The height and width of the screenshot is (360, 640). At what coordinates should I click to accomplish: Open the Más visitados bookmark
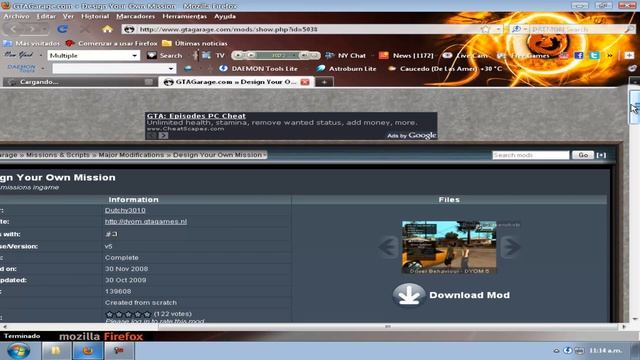(31, 43)
